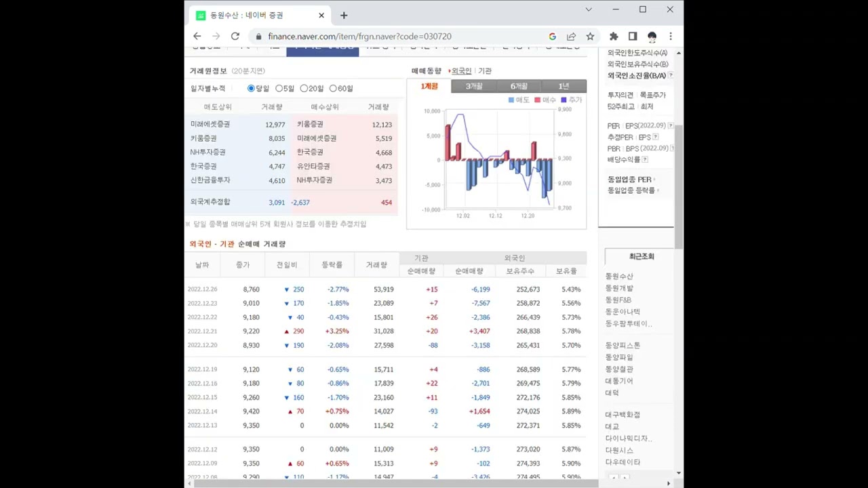Click the 2022.12.26 date row
Screen dimensions: 868x488
[x=387, y=289]
